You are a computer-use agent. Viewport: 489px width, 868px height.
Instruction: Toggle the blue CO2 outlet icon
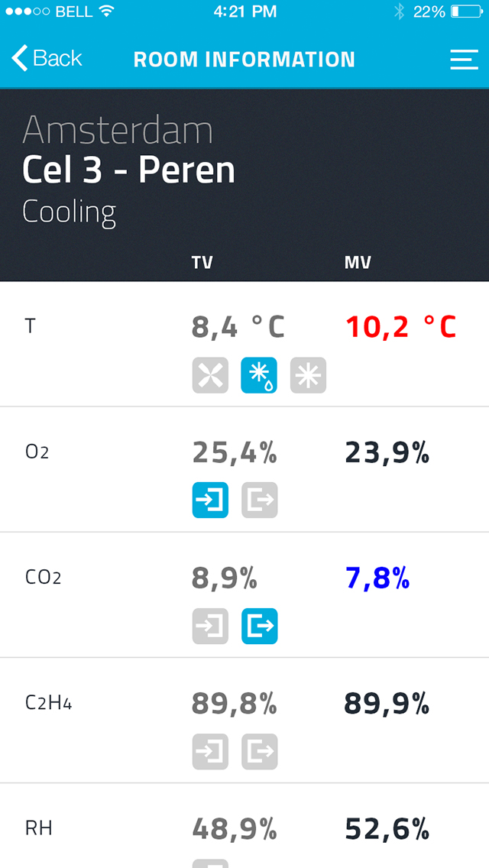click(259, 626)
